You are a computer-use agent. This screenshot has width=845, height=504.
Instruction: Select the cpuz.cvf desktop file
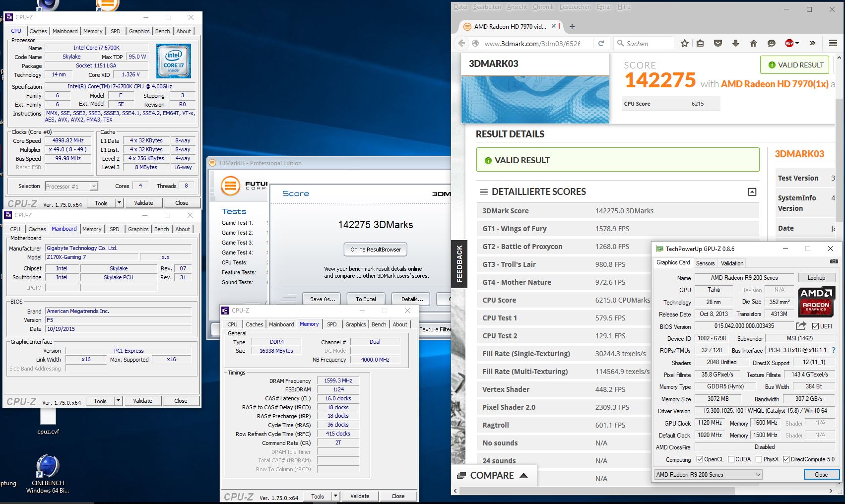click(x=48, y=421)
